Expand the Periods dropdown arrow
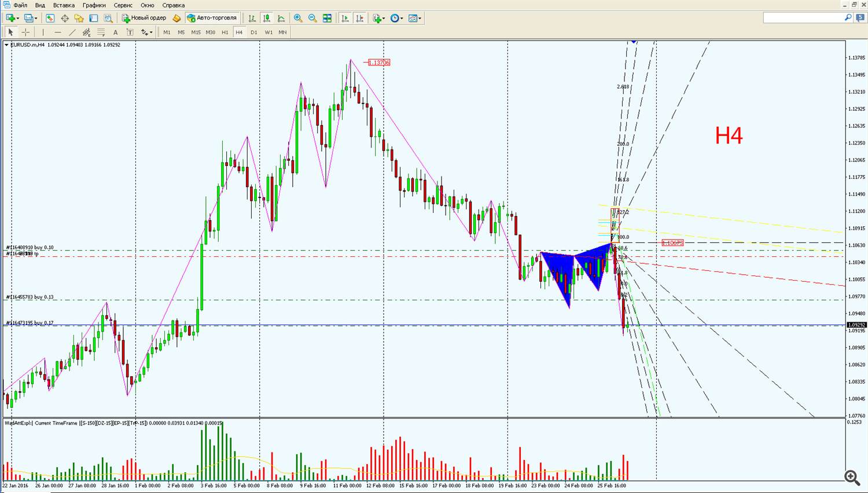Screen dimensions: 868x493 402,19
